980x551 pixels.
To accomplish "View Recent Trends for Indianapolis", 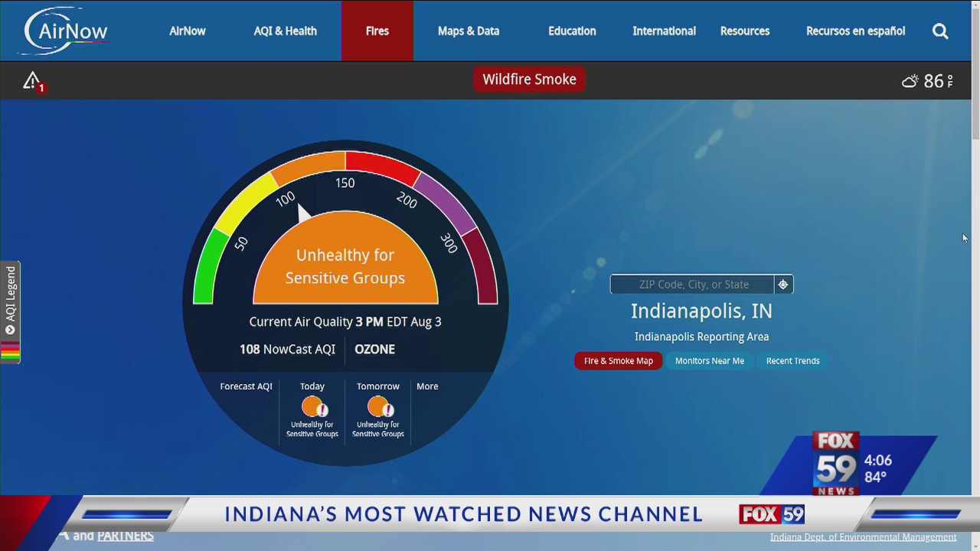I will coord(792,360).
